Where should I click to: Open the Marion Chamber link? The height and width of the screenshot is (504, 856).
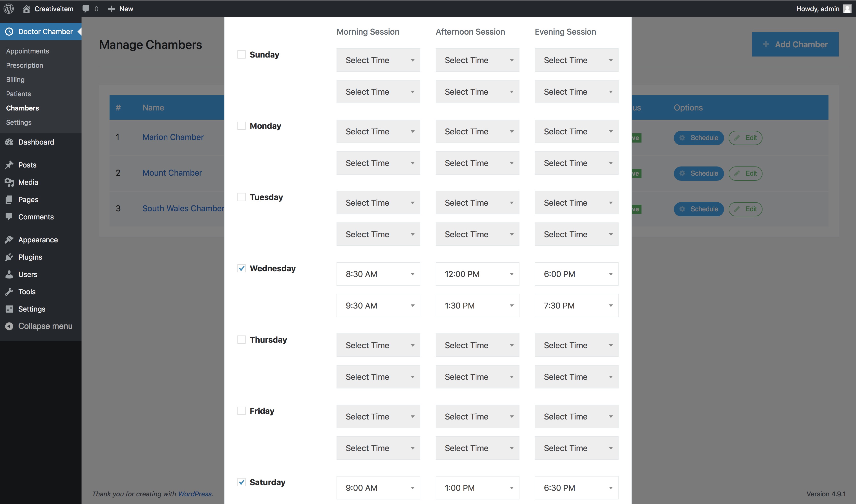[173, 137]
